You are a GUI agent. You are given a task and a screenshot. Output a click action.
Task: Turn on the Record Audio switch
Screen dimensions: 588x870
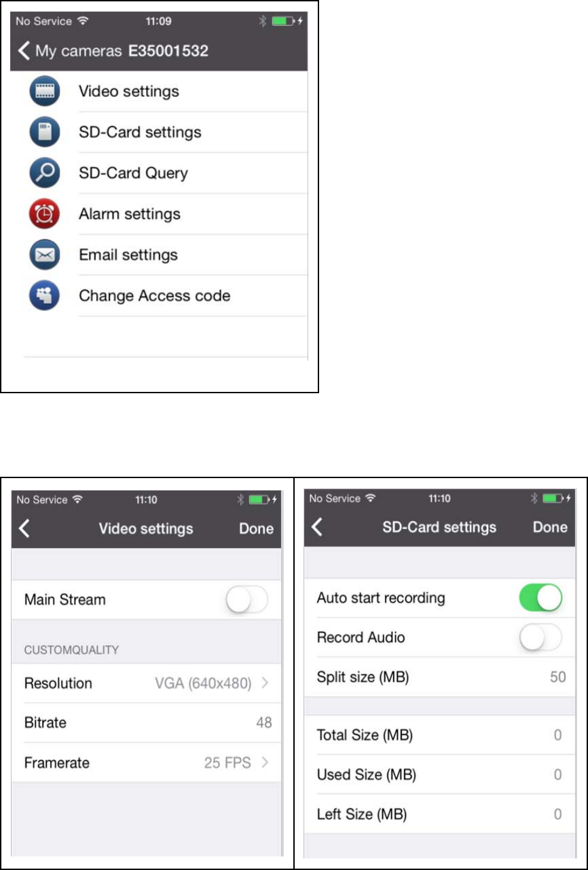pos(541,638)
